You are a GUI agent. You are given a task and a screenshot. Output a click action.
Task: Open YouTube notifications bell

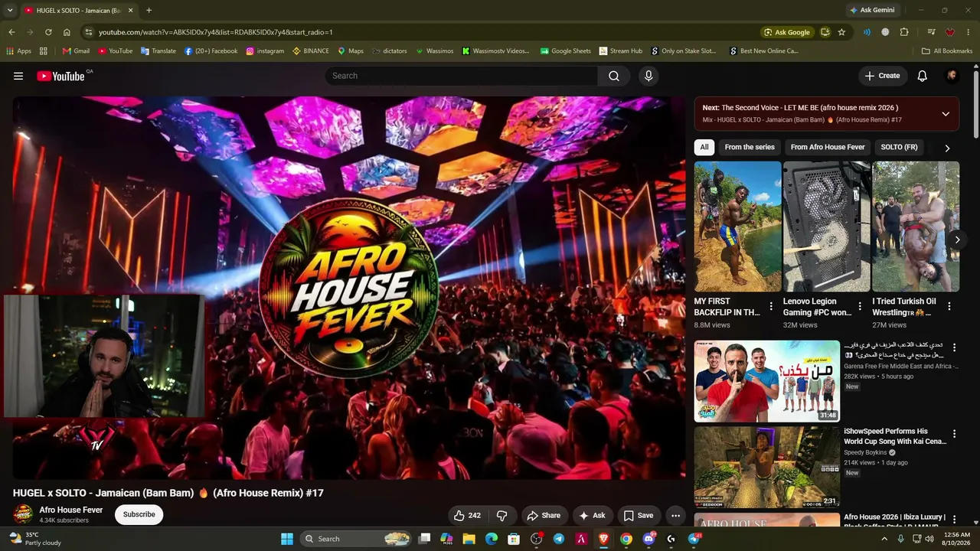pyautogui.click(x=923, y=76)
